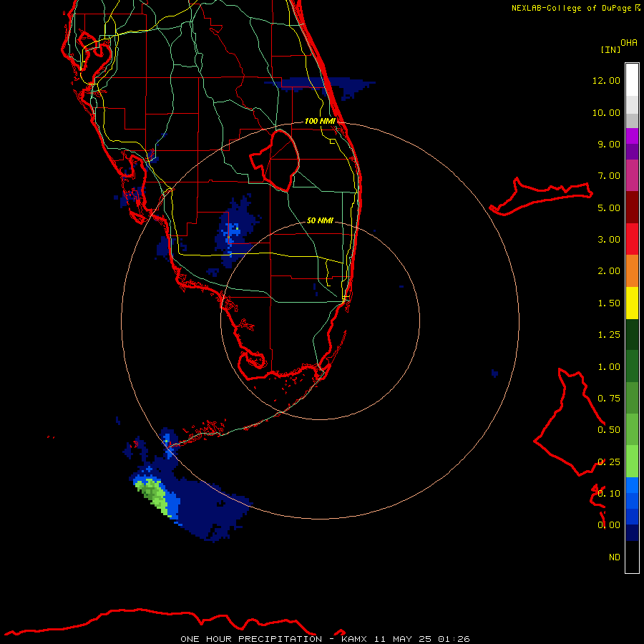Click the 2.00 legend value

[609, 271]
